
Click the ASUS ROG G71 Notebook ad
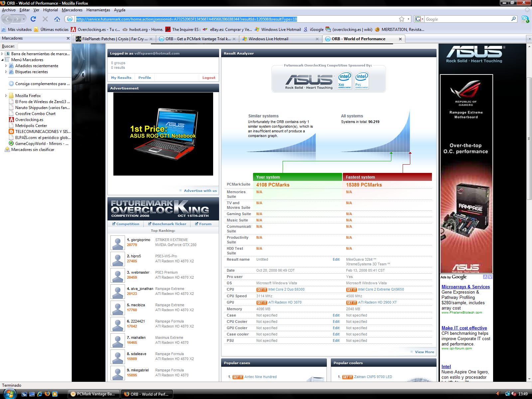tap(163, 134)
